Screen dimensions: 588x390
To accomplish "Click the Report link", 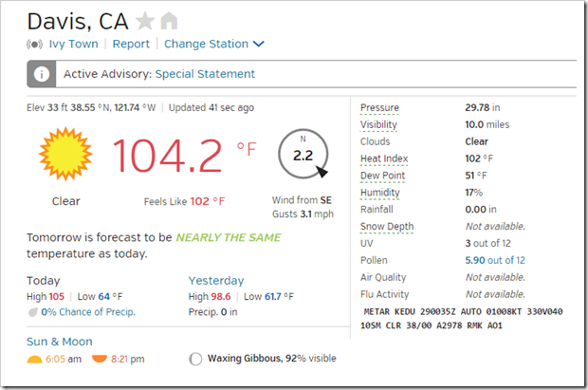I will point(131,44).
